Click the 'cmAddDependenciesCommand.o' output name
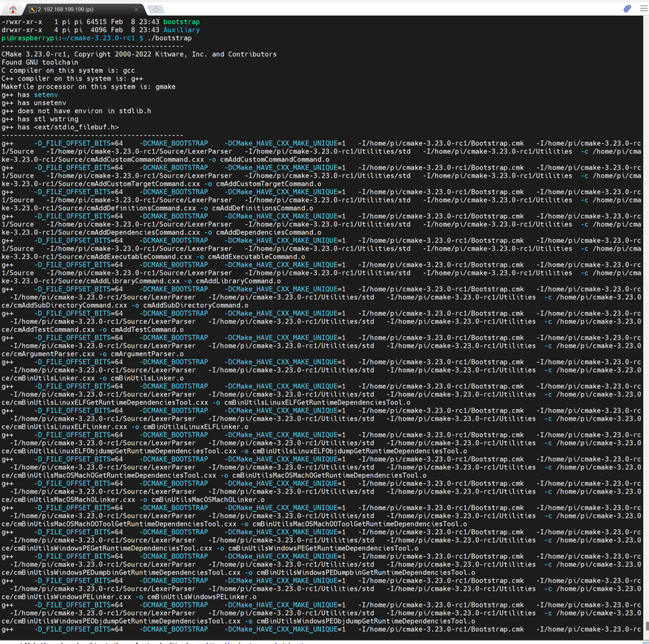Image resolution: width=649 pixels, height=644 pixels. (269, 232)
